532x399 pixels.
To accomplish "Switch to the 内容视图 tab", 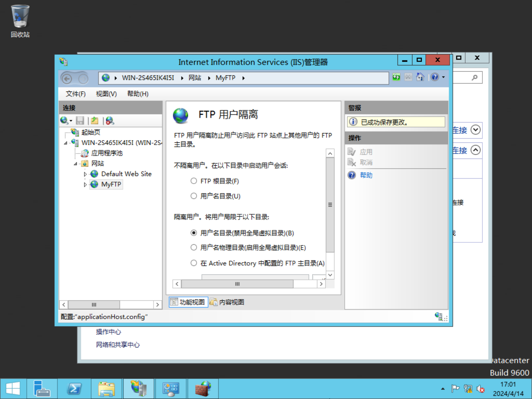I will (x=227, y=302).
